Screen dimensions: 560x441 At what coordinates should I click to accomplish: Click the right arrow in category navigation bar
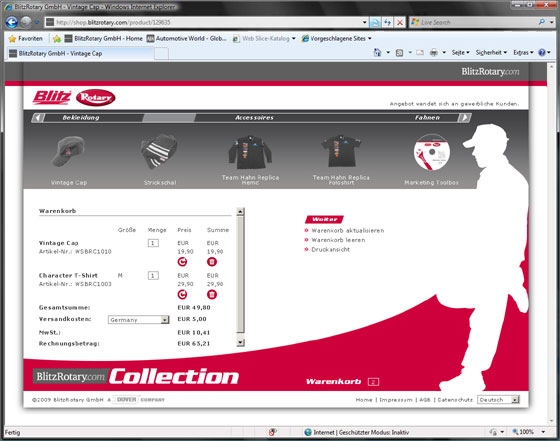click(465, 117)
